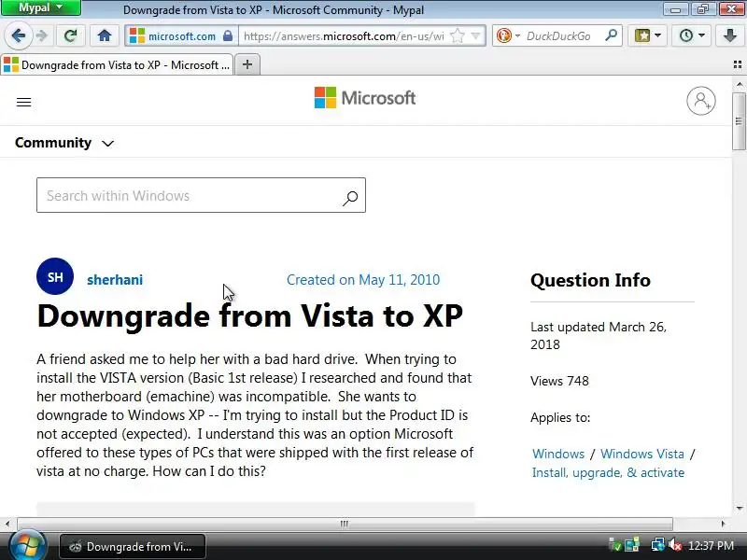Click the Question Info heading
747x560 pixels.
click(590, 280)
